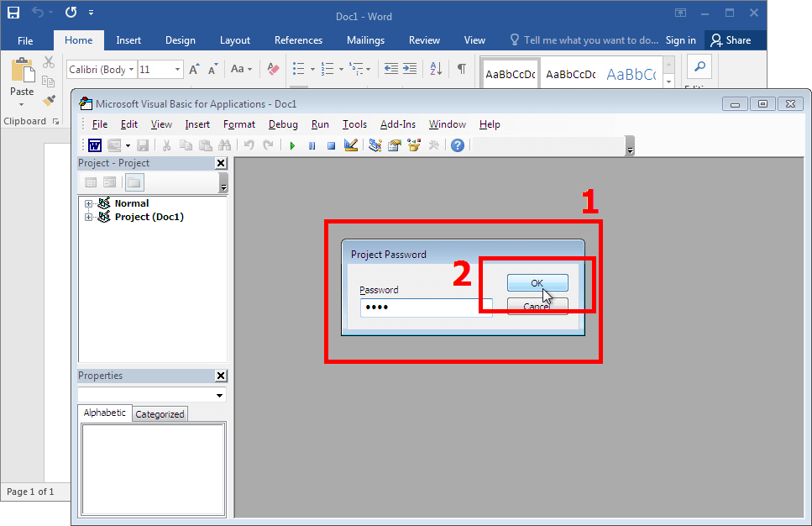The width and height of the screenshot is (812, 526).
Task: Click OK in Project Password dialog
Action: pos(537,283)
